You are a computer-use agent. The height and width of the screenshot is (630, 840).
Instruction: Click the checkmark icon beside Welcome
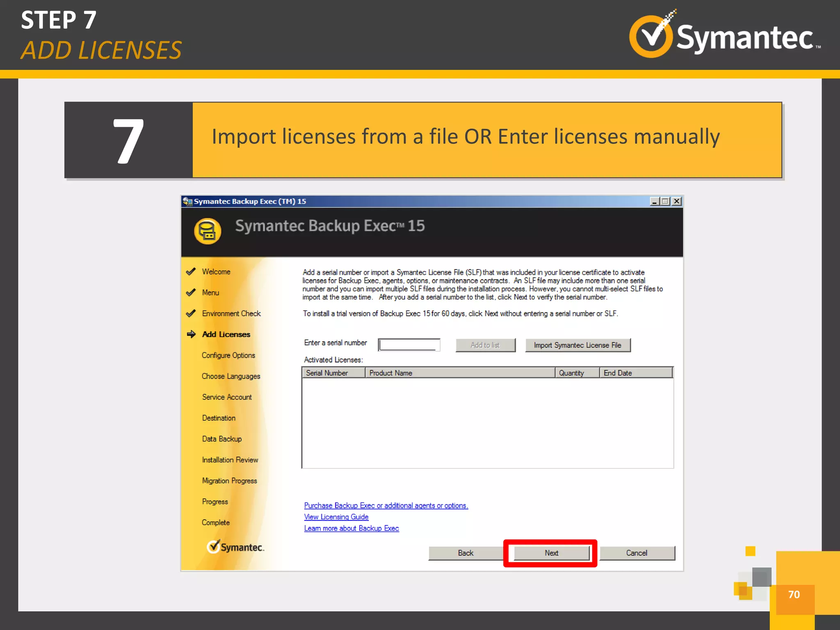click(x=191, y=272)
